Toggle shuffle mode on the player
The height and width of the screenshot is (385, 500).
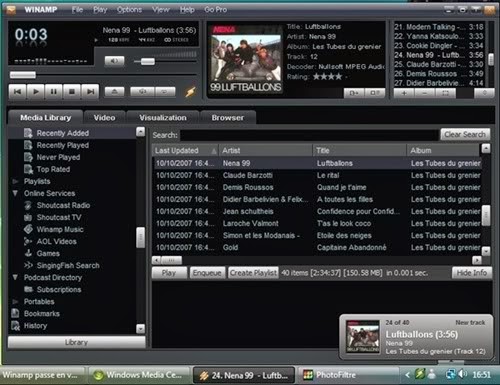[142, 91]
